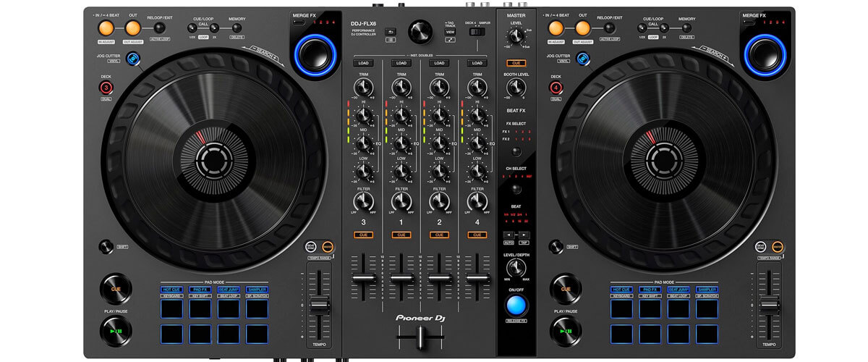Toggle left deck JOG CUTTER button

(132, 59)
